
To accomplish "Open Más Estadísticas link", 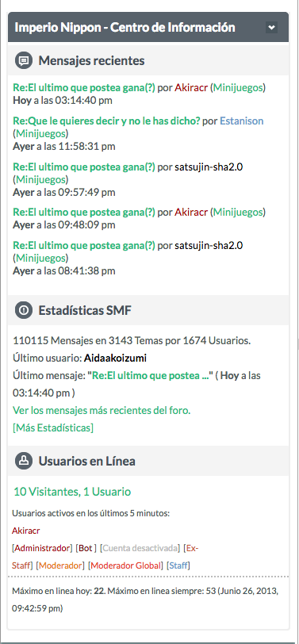I will pos(53,428).
